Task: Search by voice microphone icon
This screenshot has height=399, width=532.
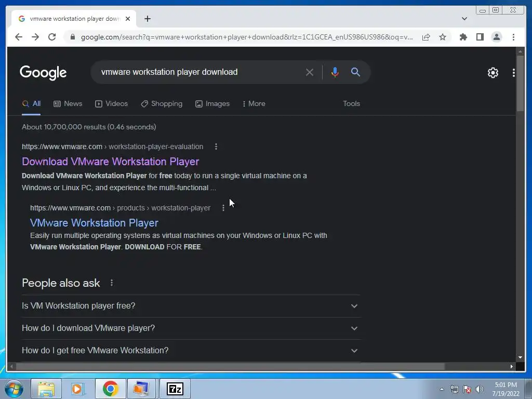Action: coord(335,72)
